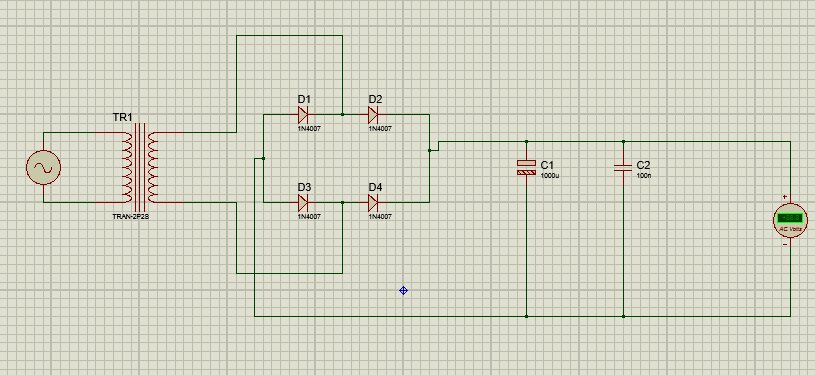Select diode D2 symbol

coord(373,114)
